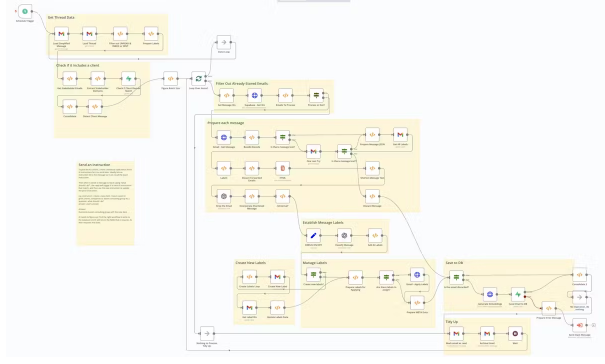Open the Wait node in Tidy Up
605x364 pixels.
tap(515, 334)
